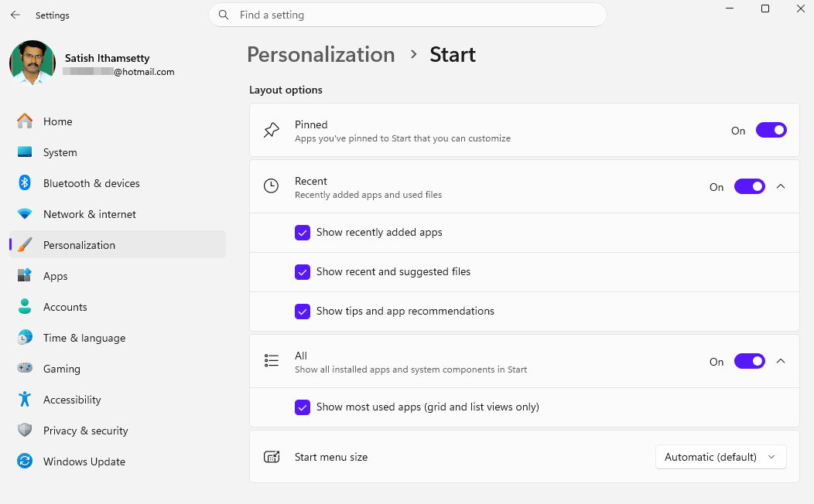This screenshot has height=504, width=814.
Task: Click 'Recently added apps and used files' text
Action: (368, 195)
